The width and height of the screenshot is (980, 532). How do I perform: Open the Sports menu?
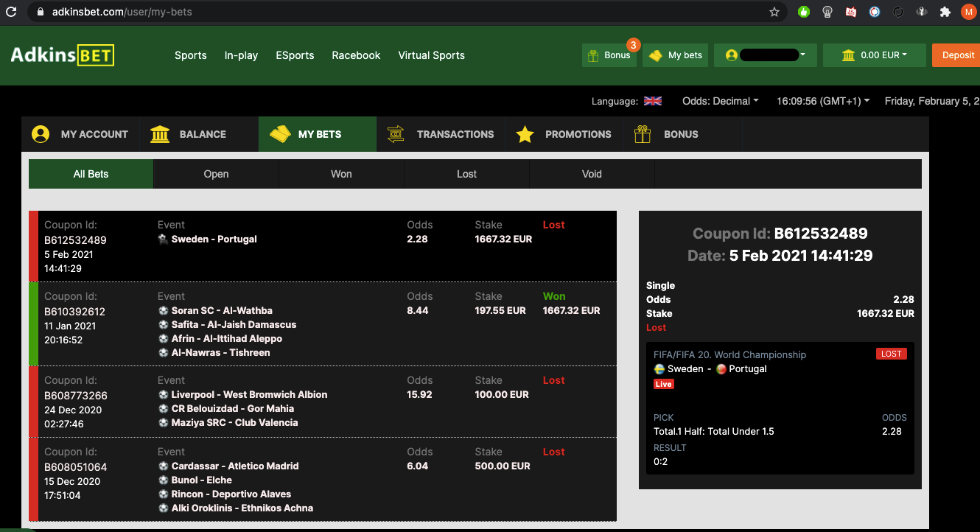[x=191, y=55]
